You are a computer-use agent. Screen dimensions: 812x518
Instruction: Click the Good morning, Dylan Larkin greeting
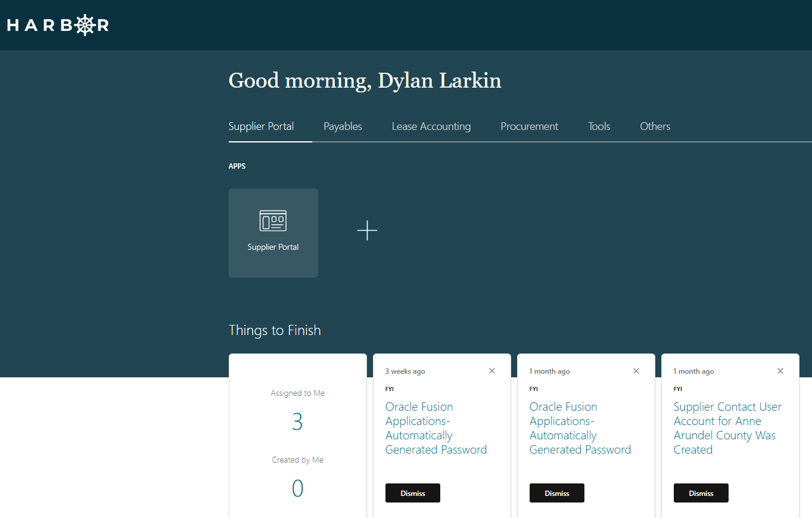pos(365,80)
